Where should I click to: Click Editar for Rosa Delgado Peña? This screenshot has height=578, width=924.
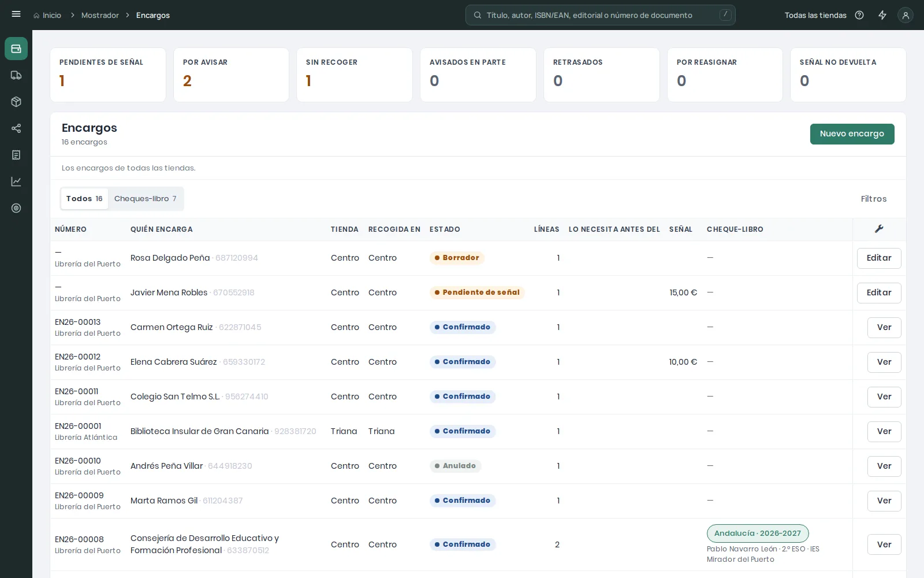(879, 258)
